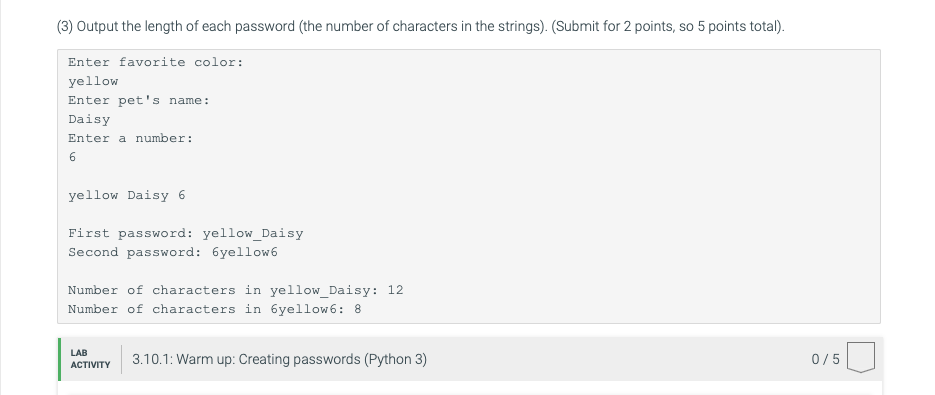Click the step (3) instruction text
This screenshot has width=935, height=395.
click(x=420, y=27)
